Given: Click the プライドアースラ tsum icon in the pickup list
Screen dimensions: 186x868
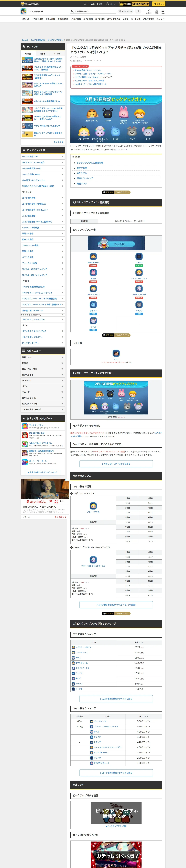Looking at the screenshot, I should (x=139, y=288).
